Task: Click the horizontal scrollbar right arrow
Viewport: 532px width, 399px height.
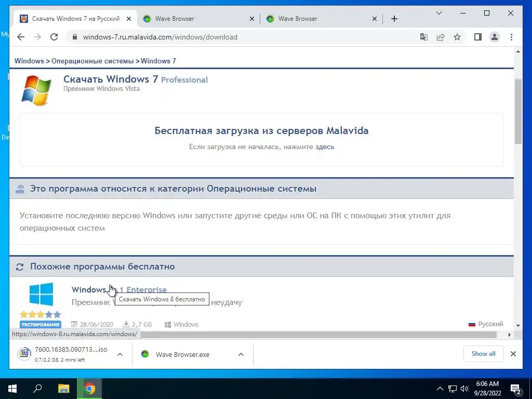Action: click(x=509, y=335)
